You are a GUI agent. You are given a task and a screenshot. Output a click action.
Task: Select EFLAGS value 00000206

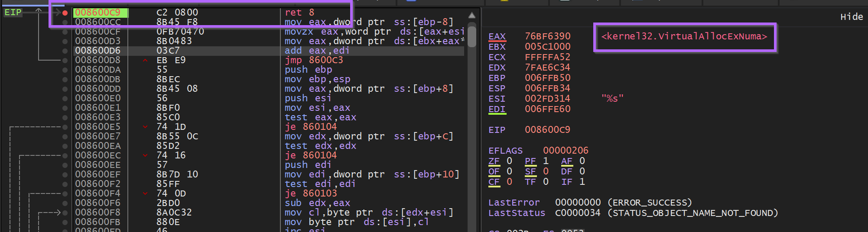[566, 151]
